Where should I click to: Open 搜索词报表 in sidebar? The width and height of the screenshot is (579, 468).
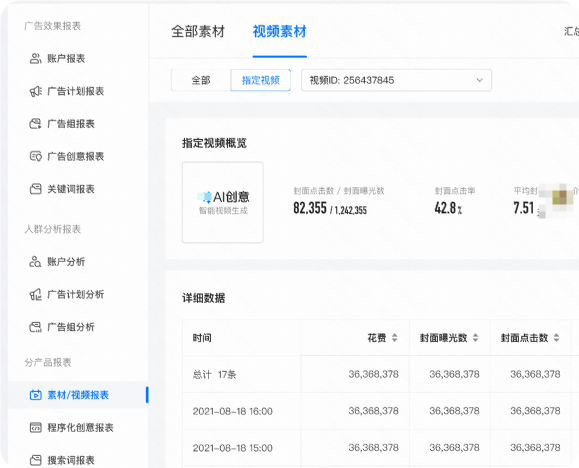[x=71, y=460]
